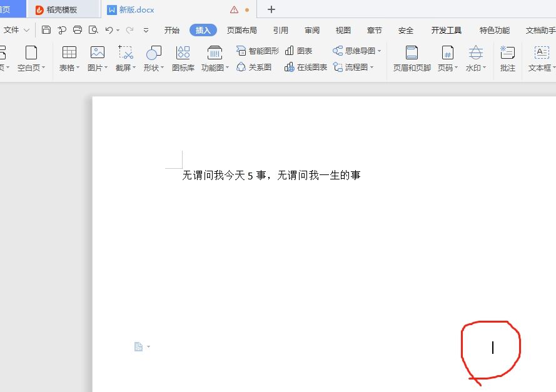Open a new tab with the plus button

(x=271, y=9)
